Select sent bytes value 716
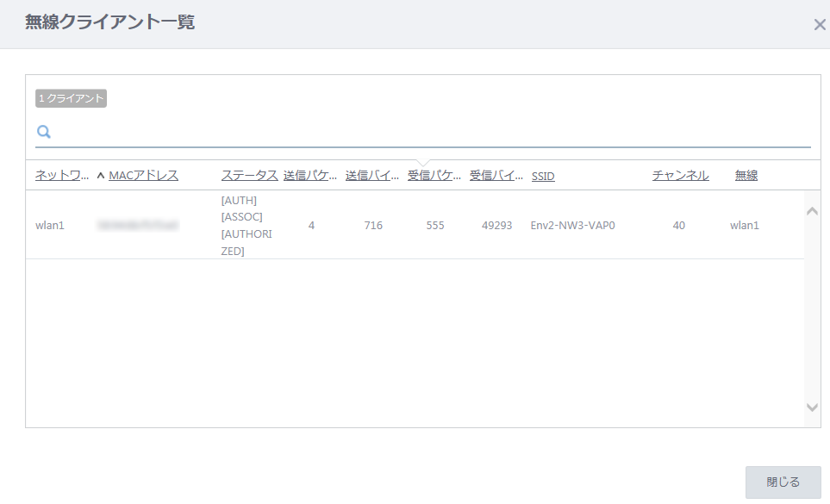 pyautogui.click(x=373, y=226)
